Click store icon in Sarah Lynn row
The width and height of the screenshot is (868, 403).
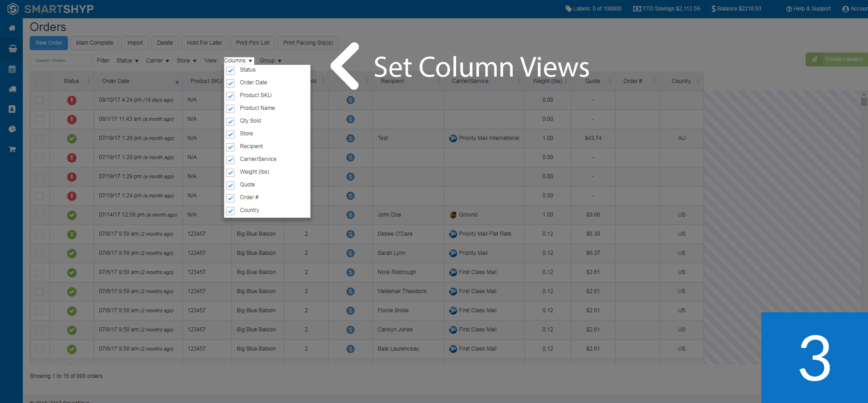pos(350,253)
